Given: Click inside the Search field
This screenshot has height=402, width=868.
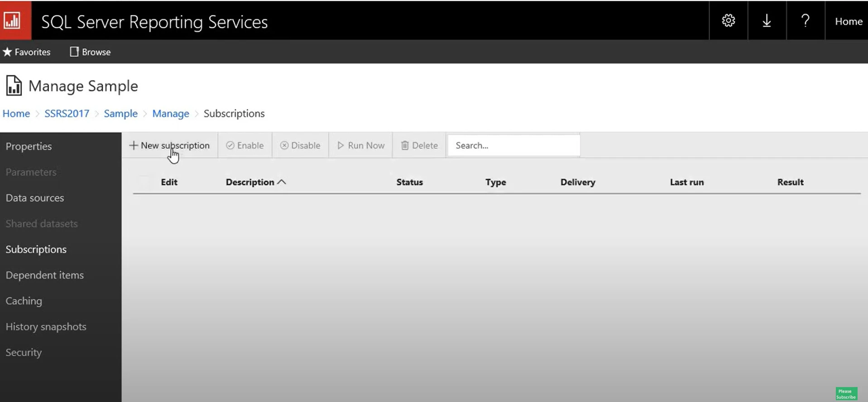Looking at the screenshot, I should [513, 145].
